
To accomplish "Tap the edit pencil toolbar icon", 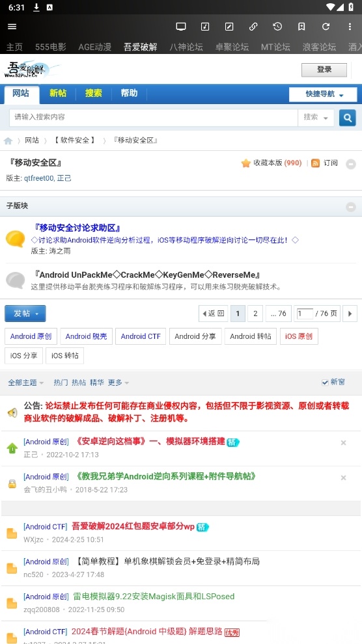I will (x=229, y=26).
